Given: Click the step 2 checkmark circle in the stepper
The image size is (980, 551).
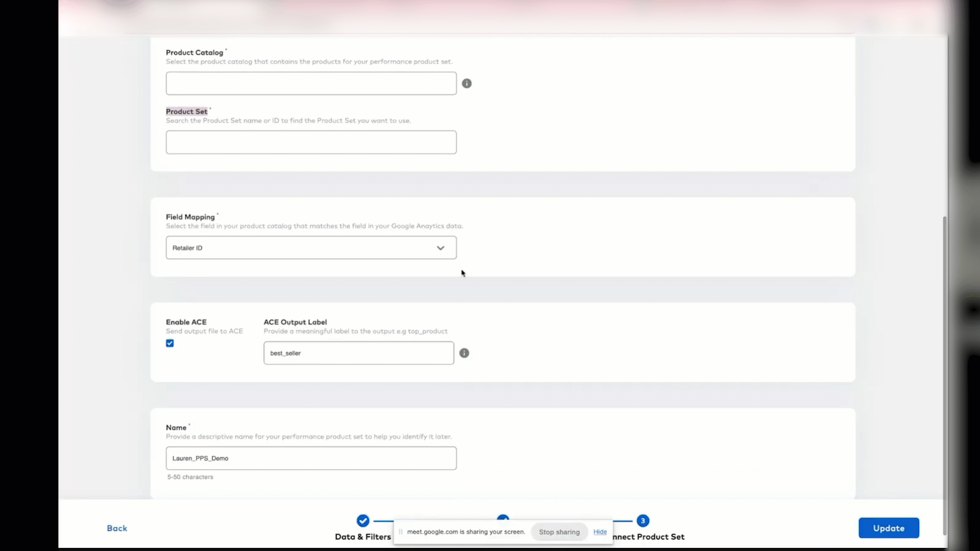Looking at the screenshot, I should (503, 517).
